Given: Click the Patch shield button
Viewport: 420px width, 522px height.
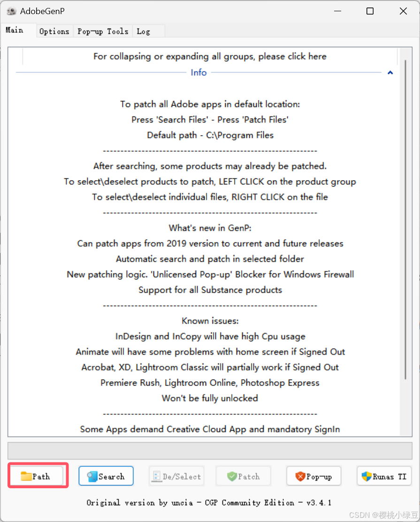Looking at the screenshot, I should pos(244,476).
